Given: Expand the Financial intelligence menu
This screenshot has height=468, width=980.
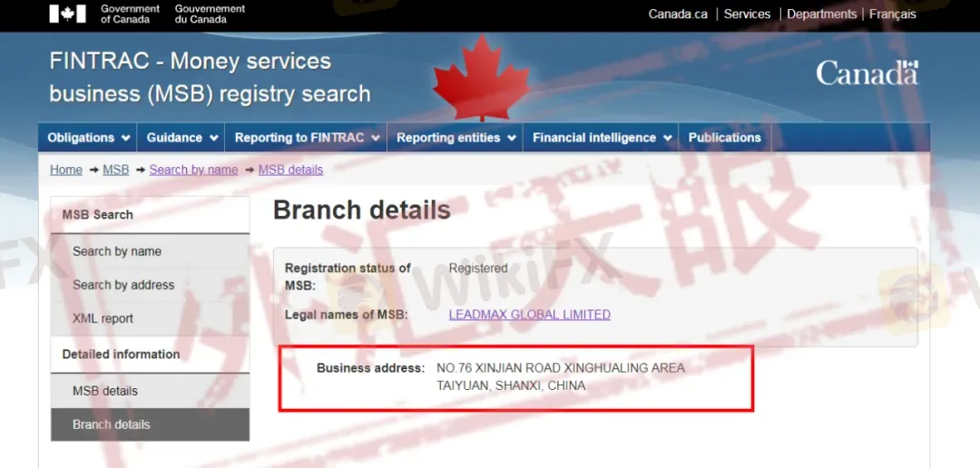Looking at the screenshot, I should (x=602, y=138).
